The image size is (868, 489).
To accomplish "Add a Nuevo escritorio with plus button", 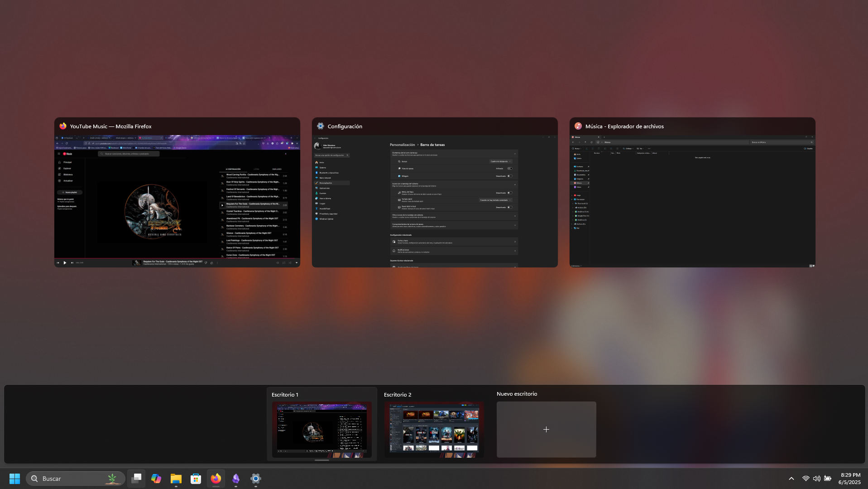I will (546, 429).
